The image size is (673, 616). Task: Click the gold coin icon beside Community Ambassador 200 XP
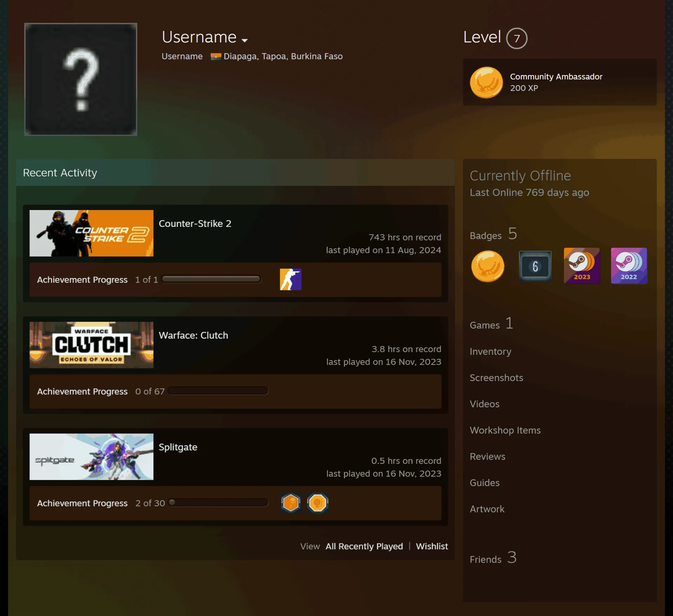[x=486, y=82]
